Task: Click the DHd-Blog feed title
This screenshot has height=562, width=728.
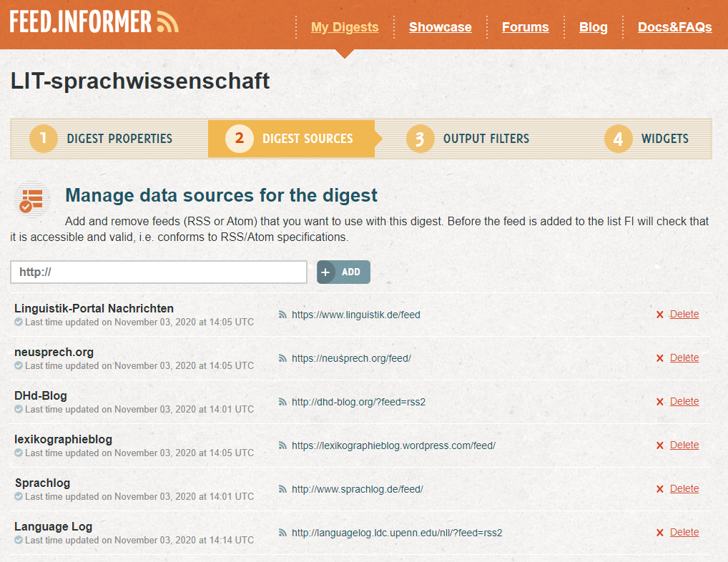Action: click(40, 395)
